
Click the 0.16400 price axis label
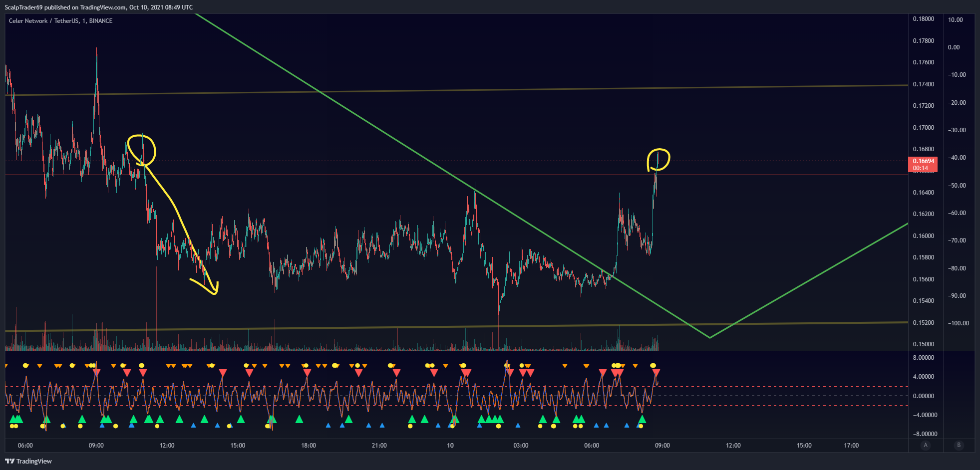pos(924,193)
